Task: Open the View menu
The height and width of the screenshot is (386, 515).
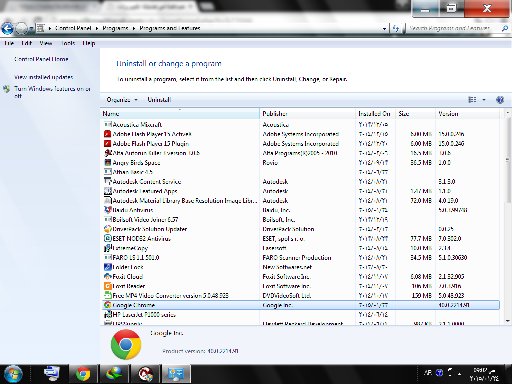Action: point(46,43)
